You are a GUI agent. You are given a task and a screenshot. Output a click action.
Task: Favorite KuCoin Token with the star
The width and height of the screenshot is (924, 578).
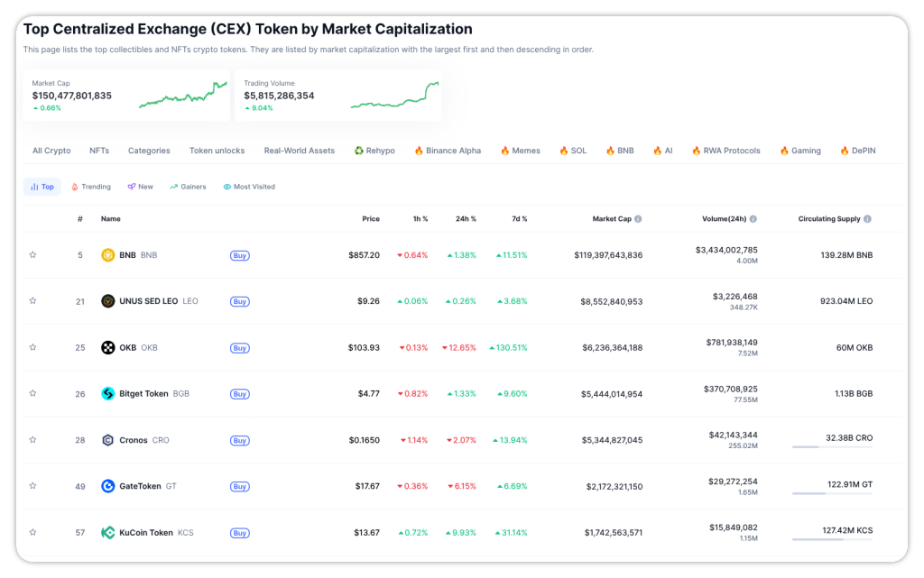pos(32,532)
